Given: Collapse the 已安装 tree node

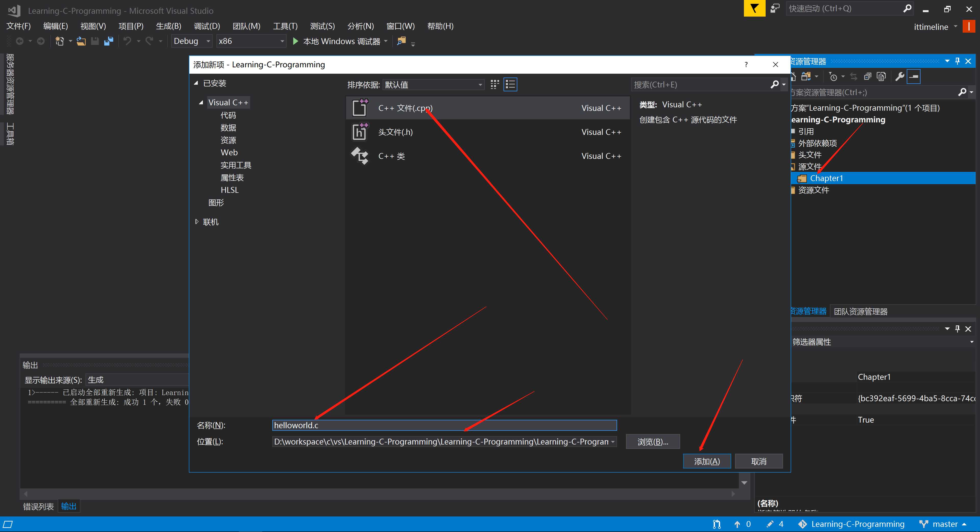Looking at the screenshot, I should 196,83.
